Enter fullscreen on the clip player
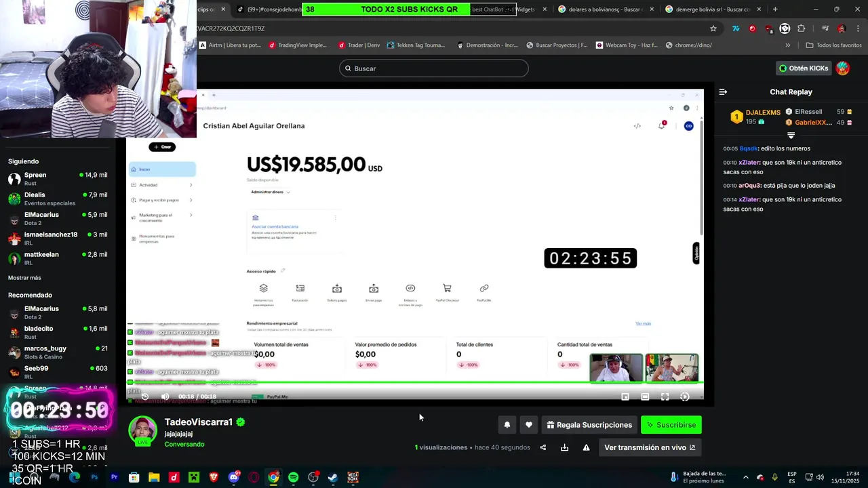The width and height of the screenshot is (868, 488). click(665, 396)
